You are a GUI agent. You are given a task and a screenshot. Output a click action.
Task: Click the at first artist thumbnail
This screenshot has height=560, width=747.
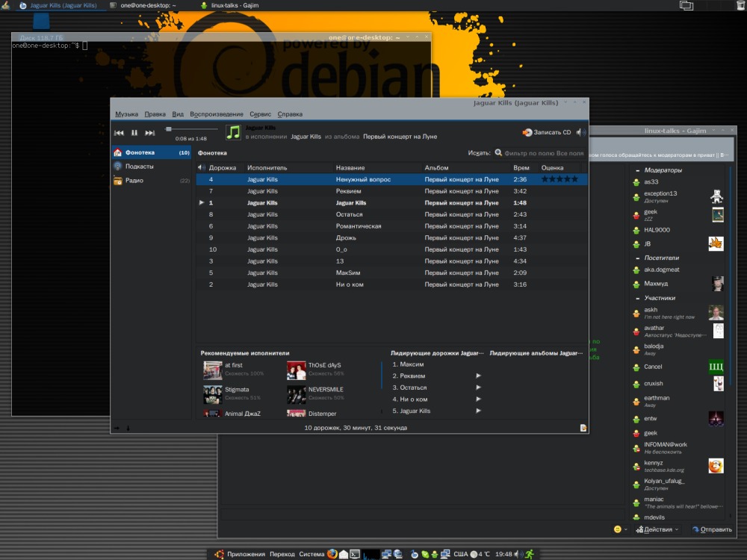click(212, 370)
